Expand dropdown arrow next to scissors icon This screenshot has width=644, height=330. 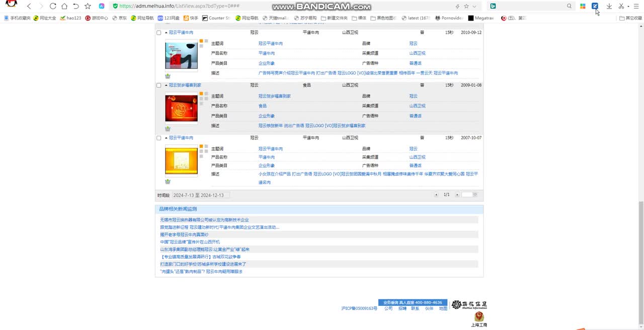628,6
